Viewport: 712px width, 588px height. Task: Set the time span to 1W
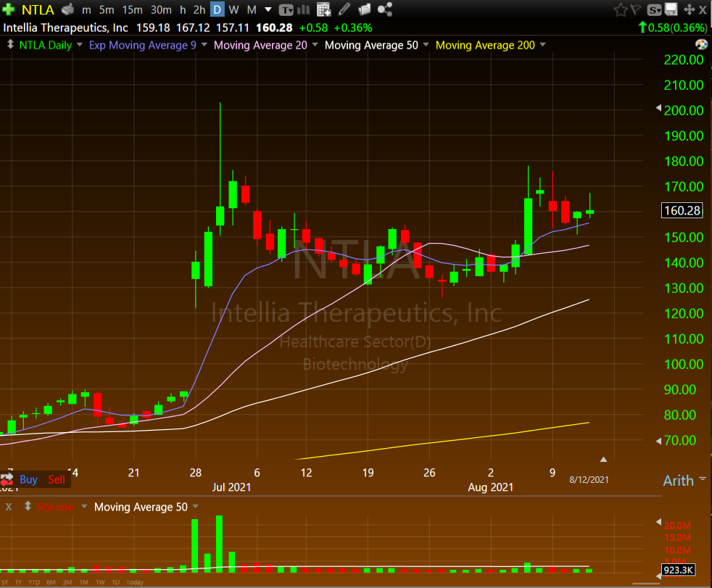coord(100,582)
